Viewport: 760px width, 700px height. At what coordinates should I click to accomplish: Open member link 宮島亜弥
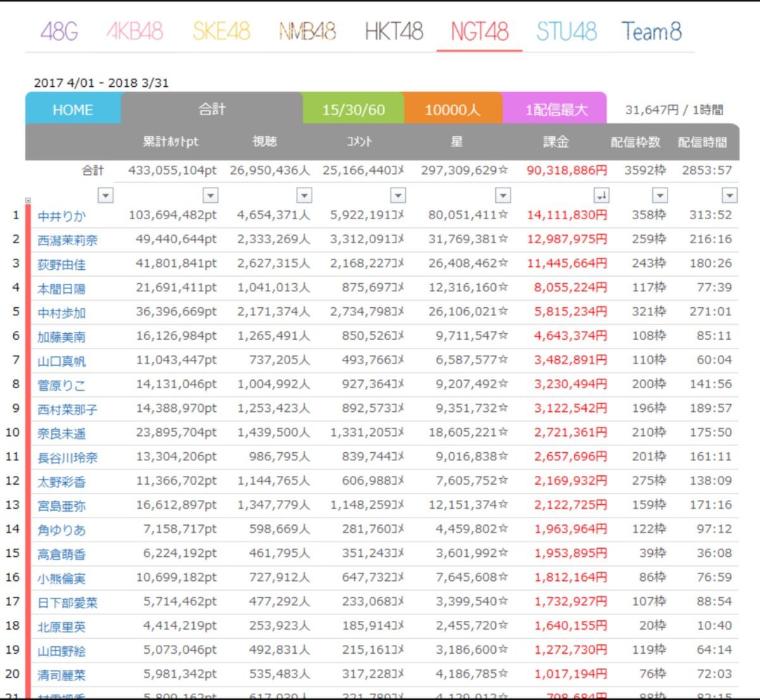(x=61, y=506)
